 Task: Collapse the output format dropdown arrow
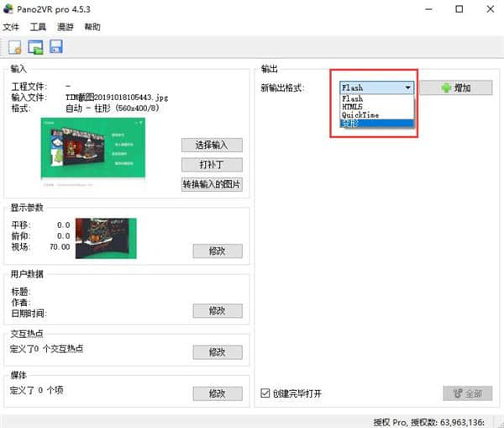408,87
